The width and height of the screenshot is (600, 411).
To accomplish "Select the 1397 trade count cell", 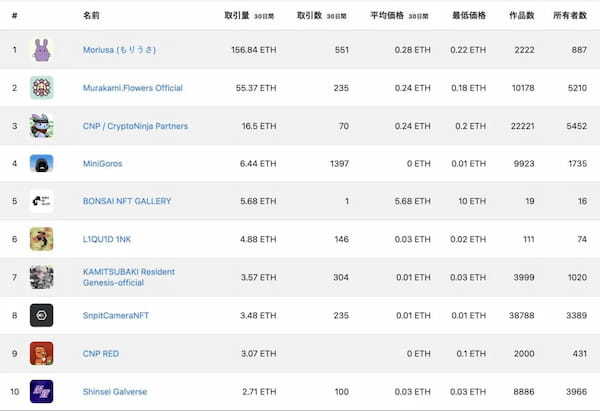I will point(339,164).
